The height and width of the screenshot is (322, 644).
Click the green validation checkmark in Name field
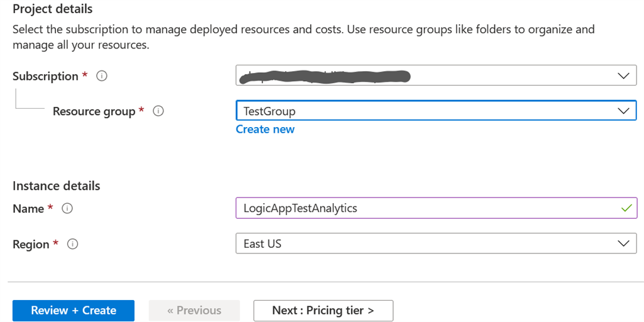click(x=626, y=208)
